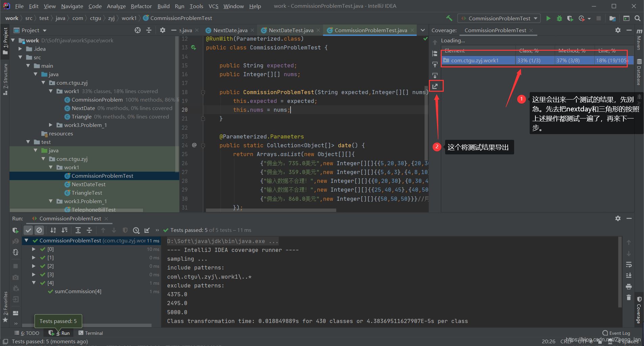Open the Refactor menu

141,6
